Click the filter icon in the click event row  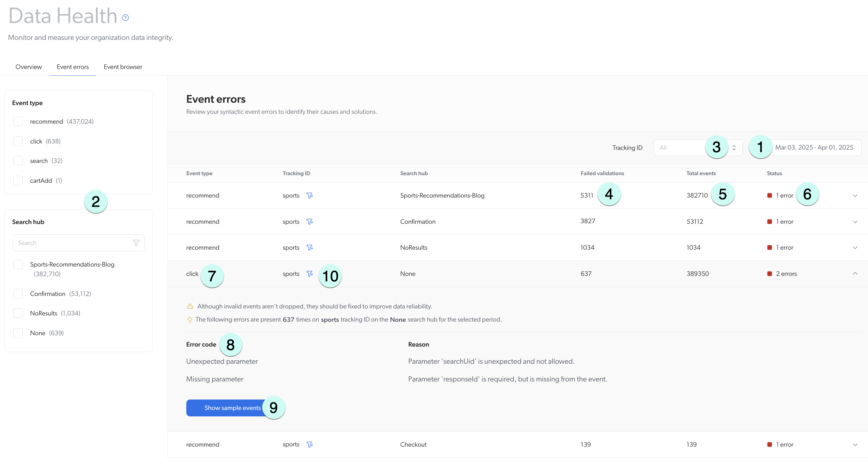point(310,274)
